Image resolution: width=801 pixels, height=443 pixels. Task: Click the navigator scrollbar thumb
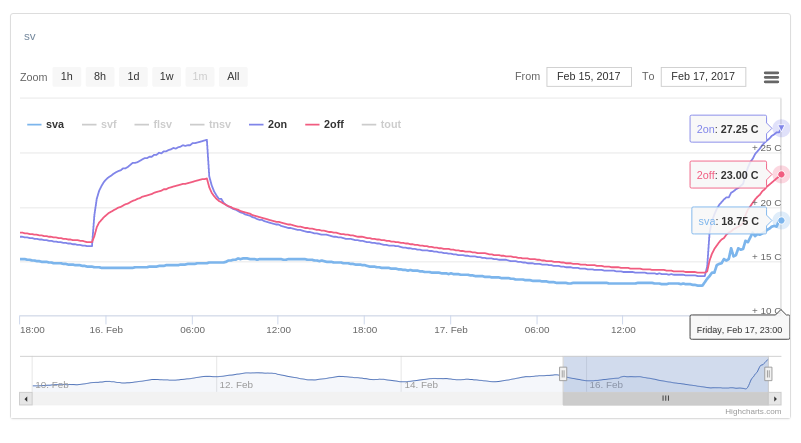(x=665, y=398)
